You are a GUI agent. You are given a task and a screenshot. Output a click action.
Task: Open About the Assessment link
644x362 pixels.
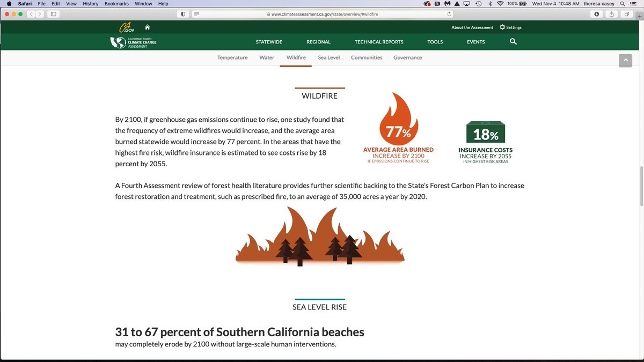click(472, 27)
